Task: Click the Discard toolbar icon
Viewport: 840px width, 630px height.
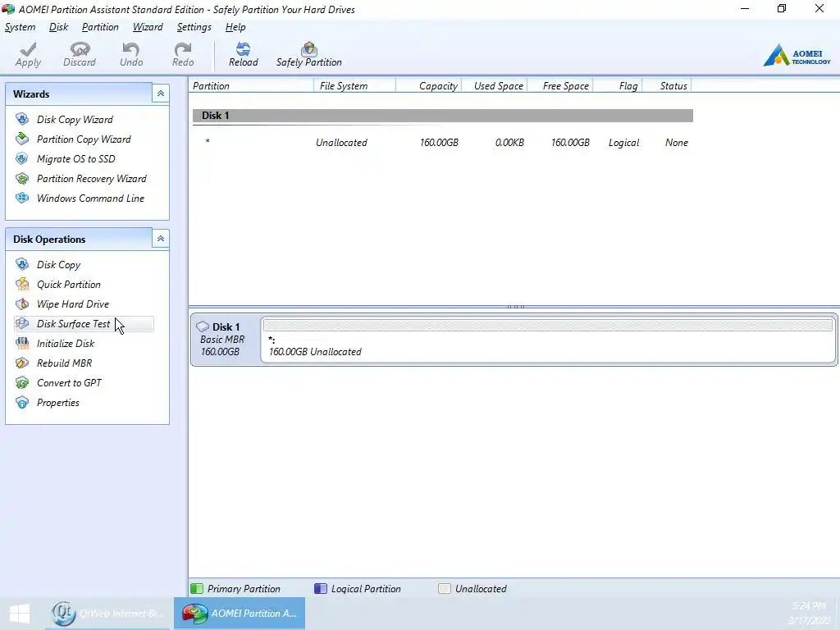Action: (x=80, y=49)
